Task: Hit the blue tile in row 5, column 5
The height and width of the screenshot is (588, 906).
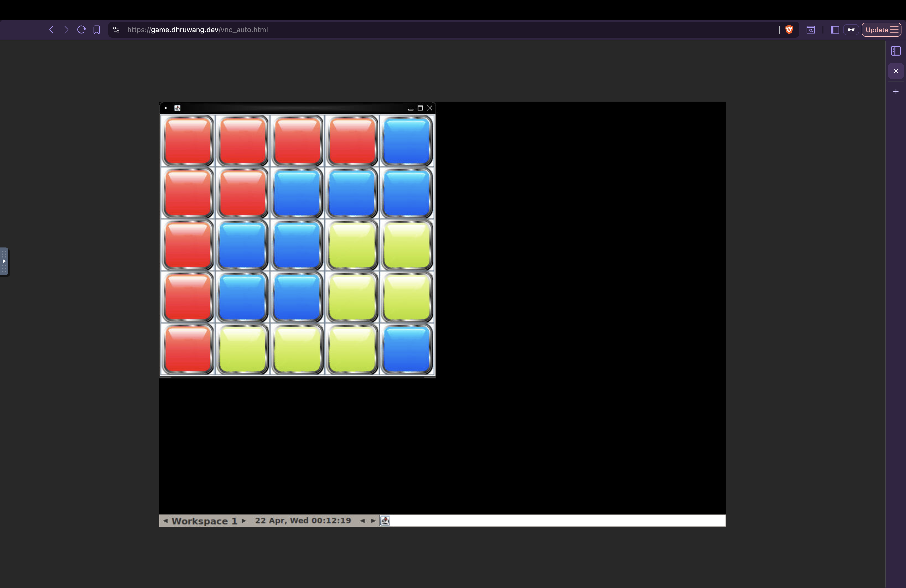Action: click(407, 350)
